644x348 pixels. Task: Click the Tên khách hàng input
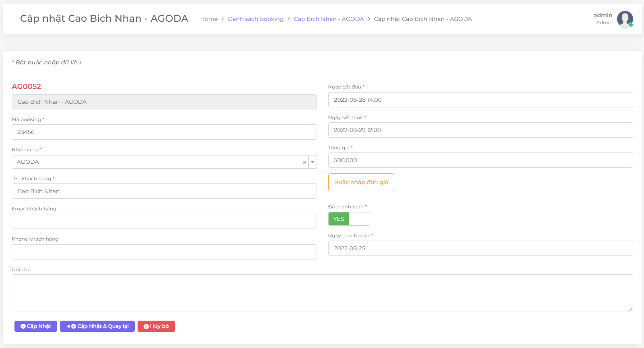164,191
